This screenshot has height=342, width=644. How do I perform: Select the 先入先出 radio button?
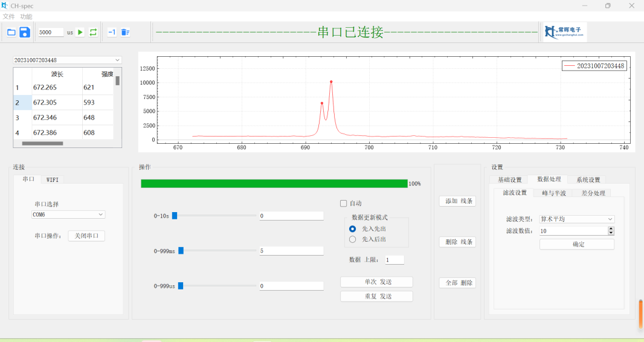pos(352,228)
